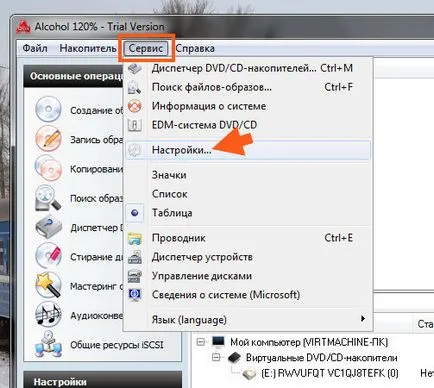434x388 pixels.
Task: Click the (E:) virtual drive icon
Action: (249, 374)
